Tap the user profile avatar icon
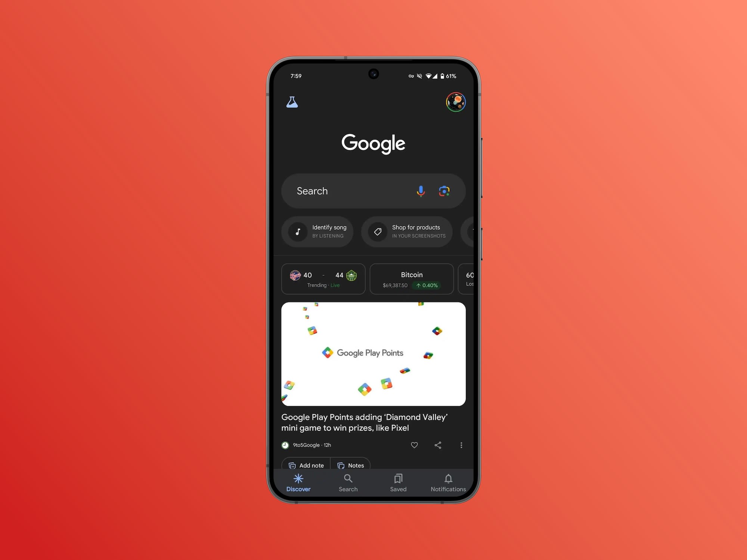This screenshot has width=747, height=560. (x=456, y=101)
